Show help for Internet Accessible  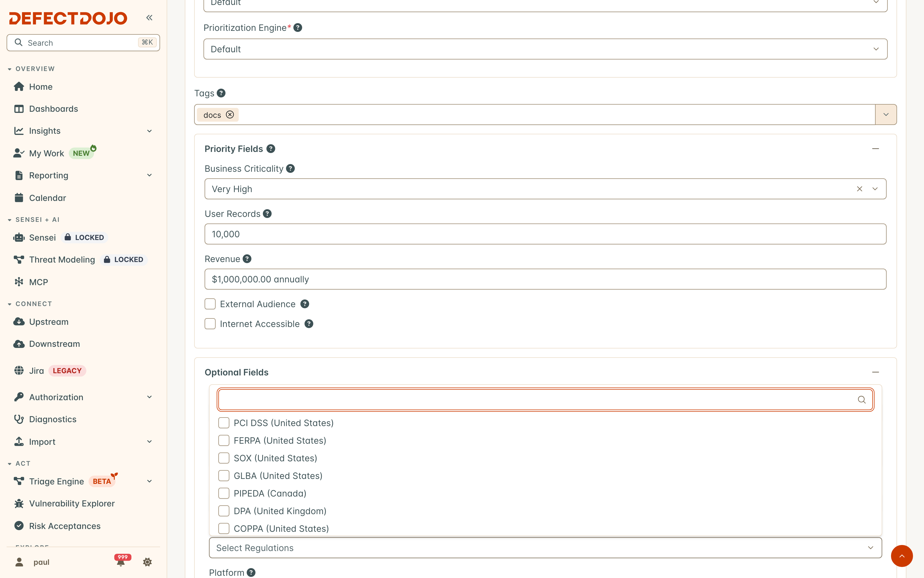point(309,324)
